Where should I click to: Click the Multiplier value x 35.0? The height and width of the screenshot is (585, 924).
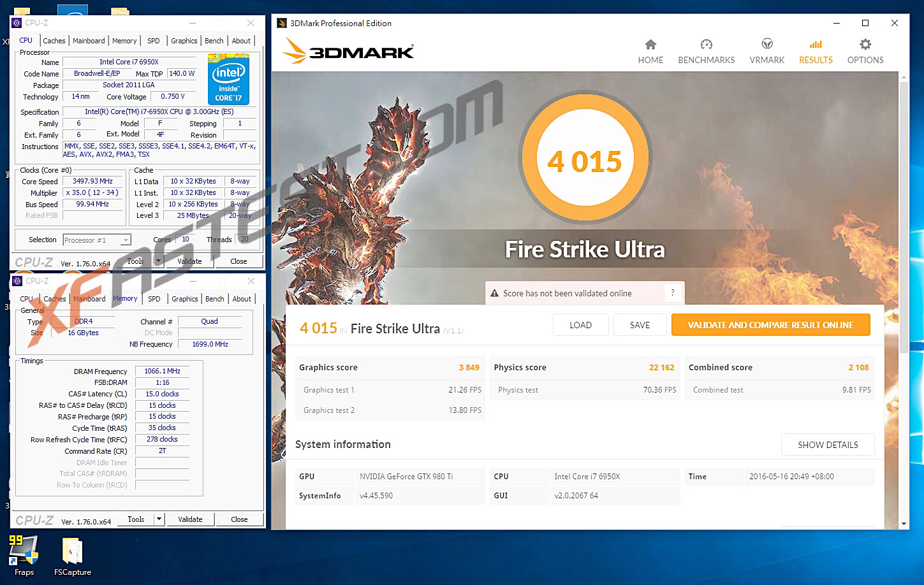(92, 192)
